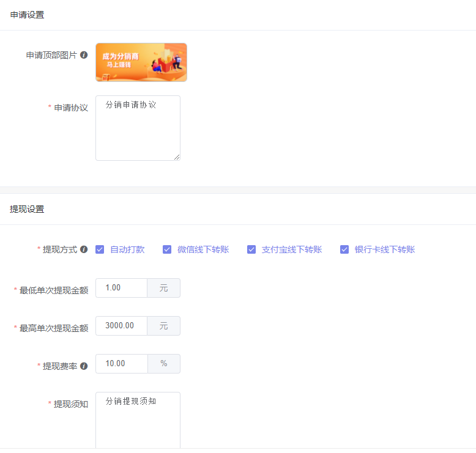This screenshot has height=453, width=476.
Task: Click the 申请协议 field label
Action: (x=71, y=108)
